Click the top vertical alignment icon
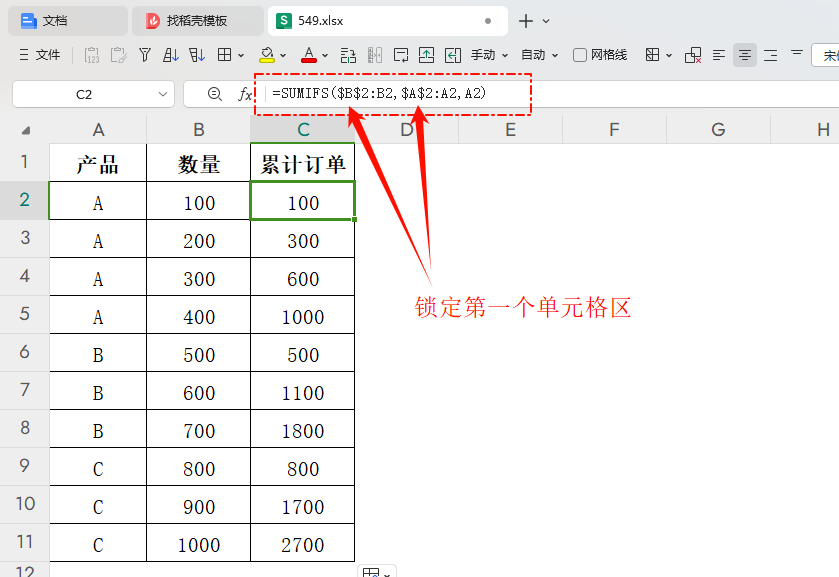 [x=797, y=52]
